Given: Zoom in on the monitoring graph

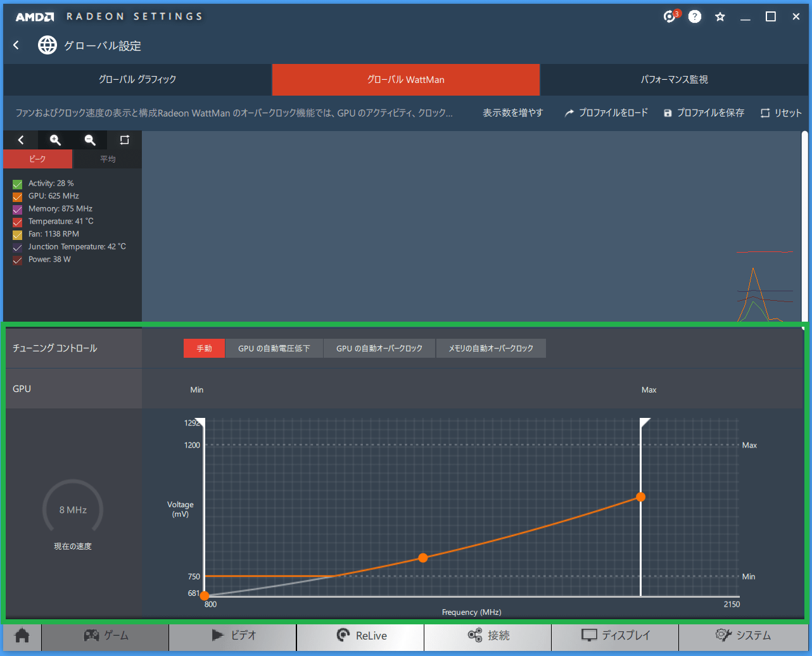Looking at the screenshot, I should (x=55, y=140).
